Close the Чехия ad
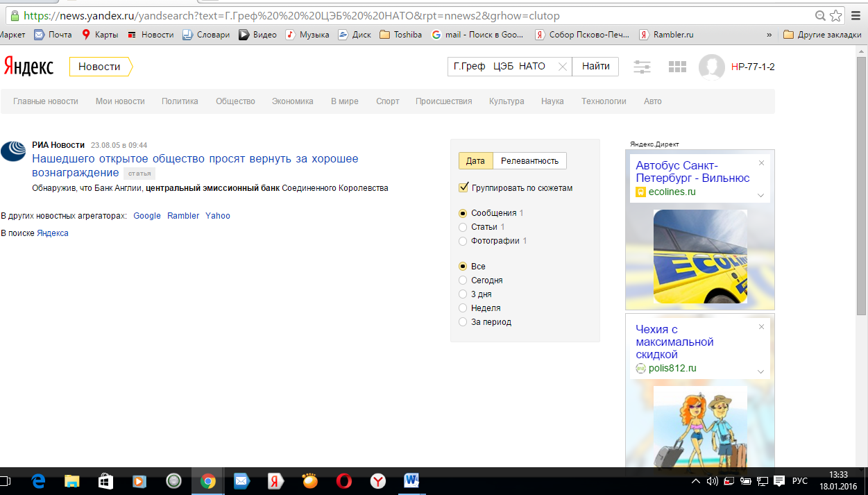This screenshot has height=495, width=868. point(761,327)
